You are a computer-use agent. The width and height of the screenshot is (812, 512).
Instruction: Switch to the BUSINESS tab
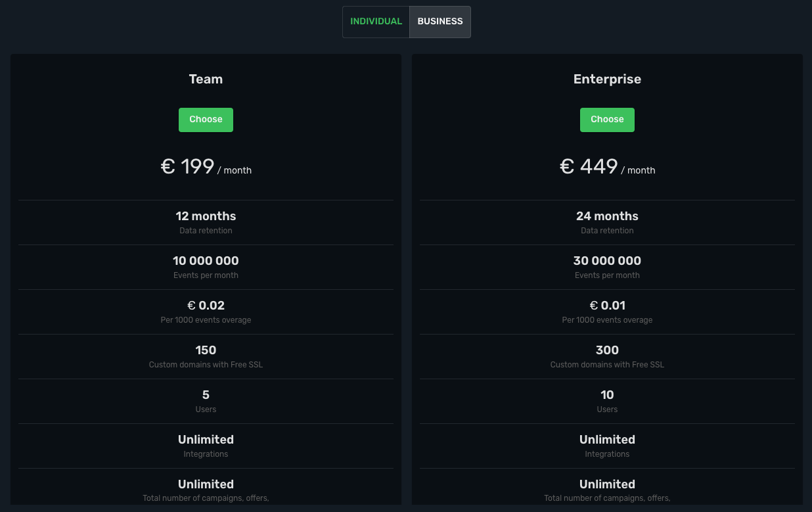coord(440,21)
